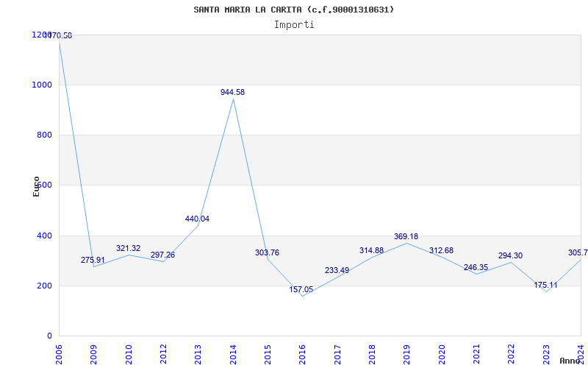Viewport: 588px width, 368px height.
Task: Click the 303.76 data label
Action: coord(267,252)
